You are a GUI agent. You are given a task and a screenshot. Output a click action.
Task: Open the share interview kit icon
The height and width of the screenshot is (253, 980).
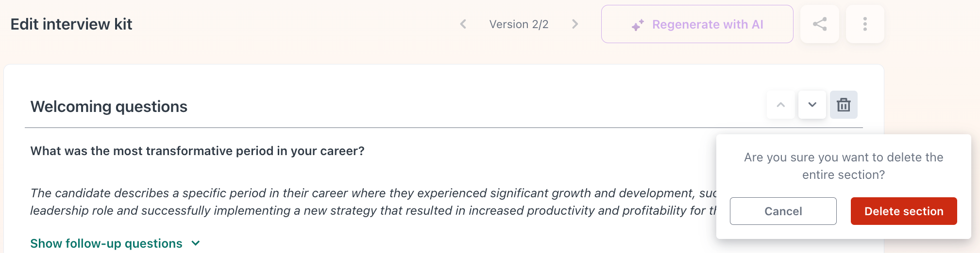pyautogui.click(x=820, y=24)
